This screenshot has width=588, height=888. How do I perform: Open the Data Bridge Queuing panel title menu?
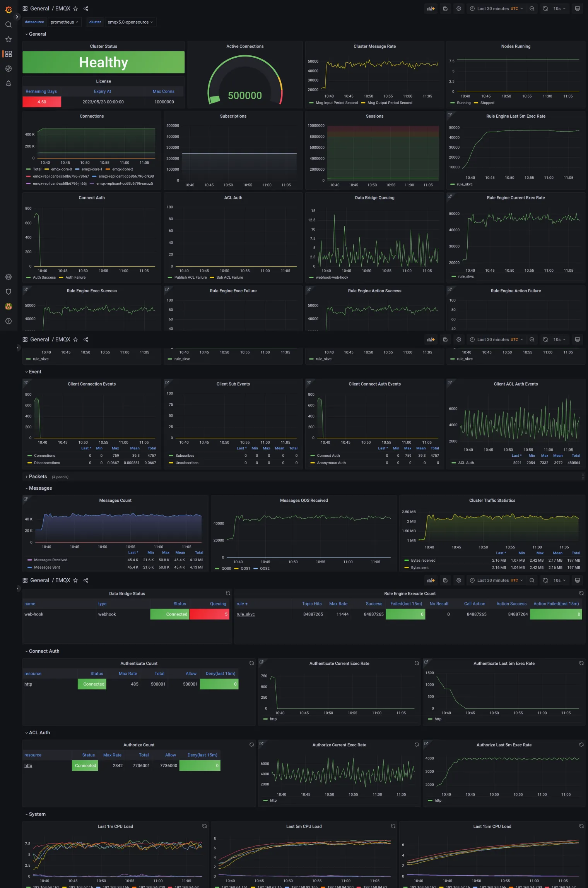(374, 198)
